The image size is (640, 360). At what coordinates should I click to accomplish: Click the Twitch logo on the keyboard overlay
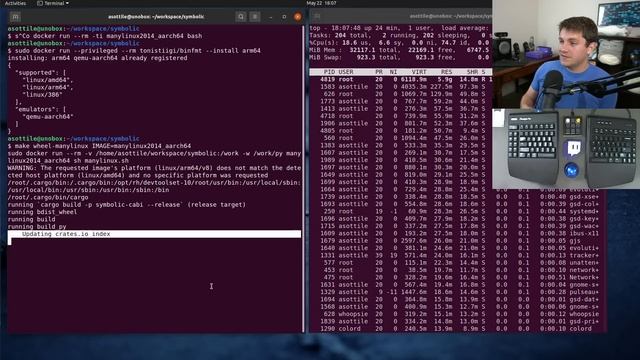click(574, 149)
